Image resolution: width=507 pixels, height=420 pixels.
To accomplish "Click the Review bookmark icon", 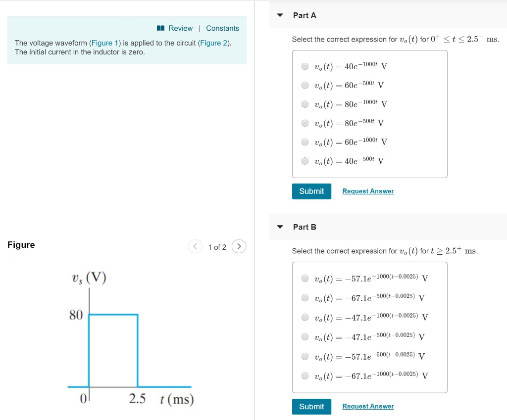I will [161, 28].
